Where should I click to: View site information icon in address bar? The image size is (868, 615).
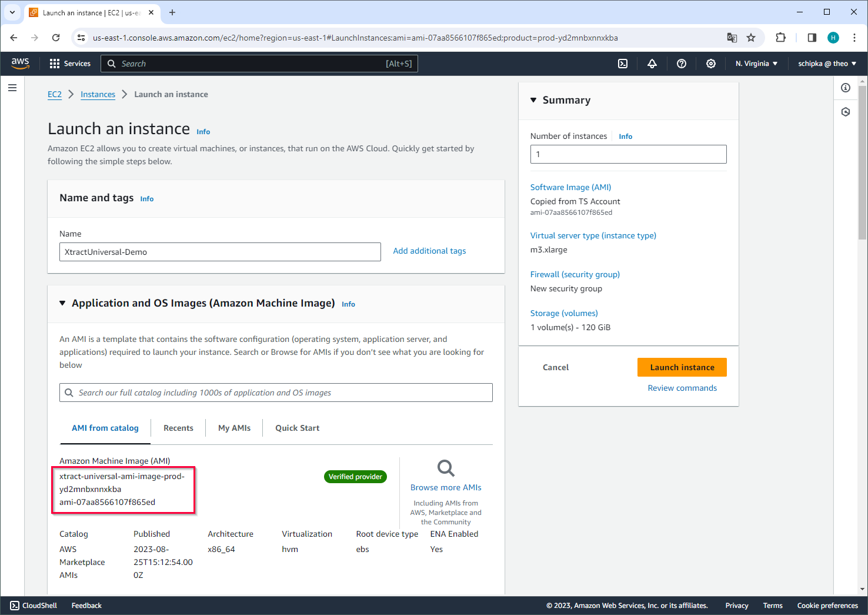[x=82, y=38]
